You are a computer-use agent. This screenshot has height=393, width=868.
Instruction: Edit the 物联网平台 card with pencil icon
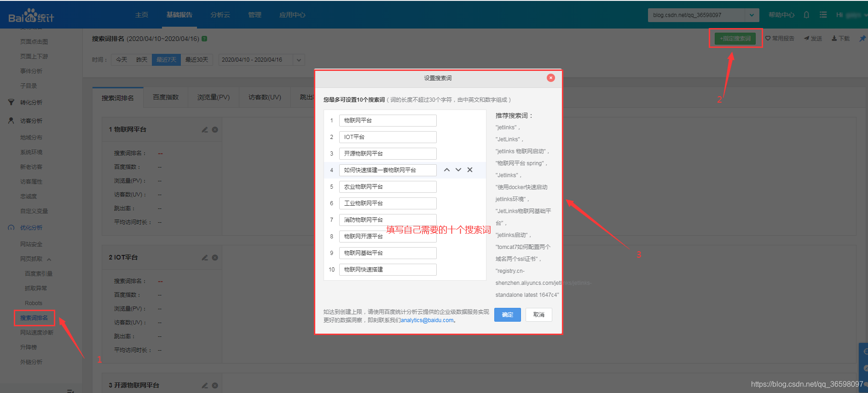pos(205,130)
